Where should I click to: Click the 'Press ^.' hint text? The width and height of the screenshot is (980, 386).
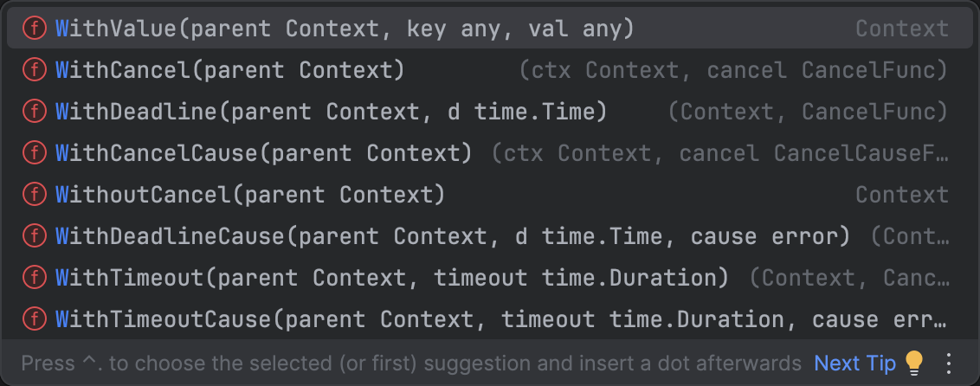411,363
